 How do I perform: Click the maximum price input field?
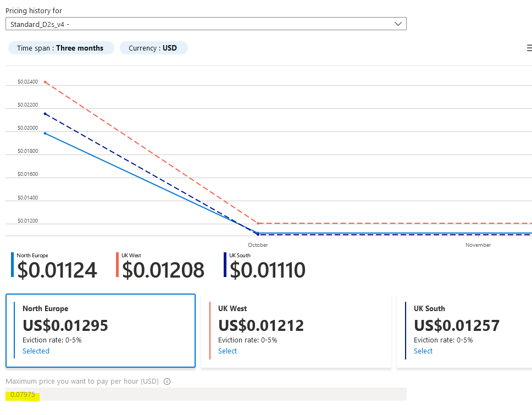[x=206, y=394]
